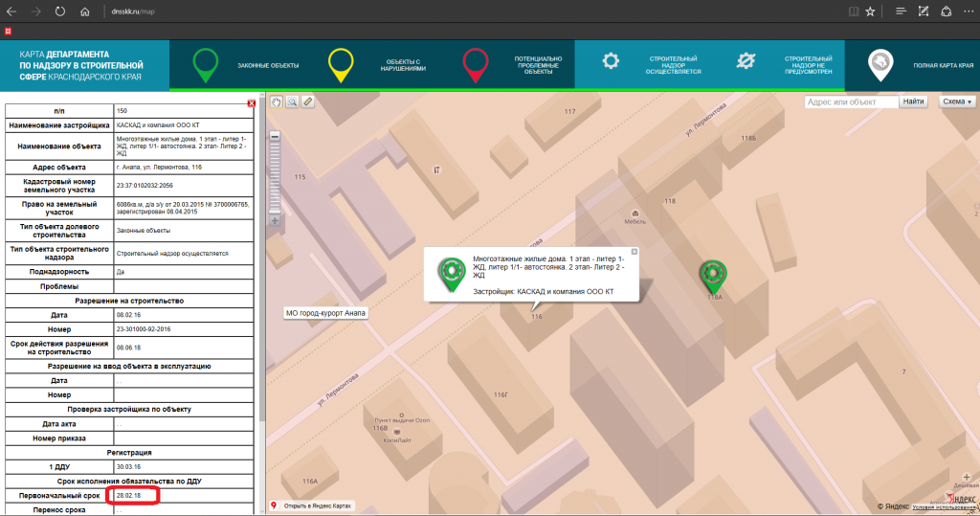The width and height of the screenshot is (980, 516).
Task: Open the browser home page
Action: click(x=85, y=11)
